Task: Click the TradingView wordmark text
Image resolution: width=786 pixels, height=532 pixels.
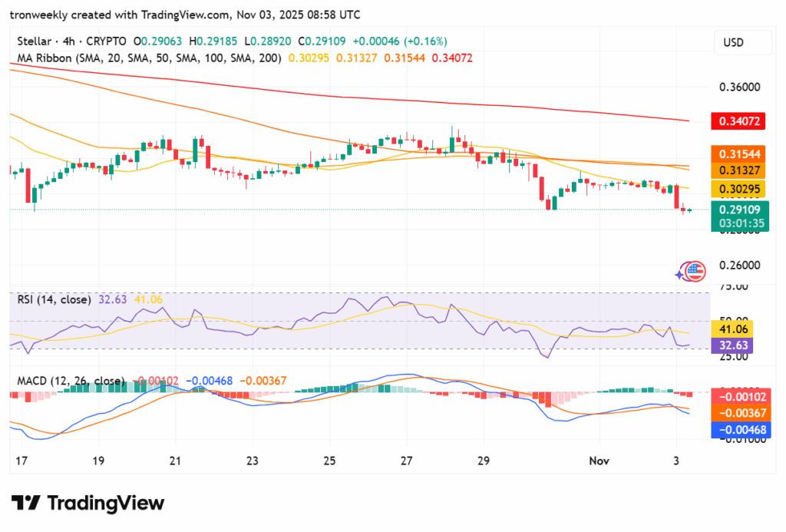Action: tap(106, 503)
